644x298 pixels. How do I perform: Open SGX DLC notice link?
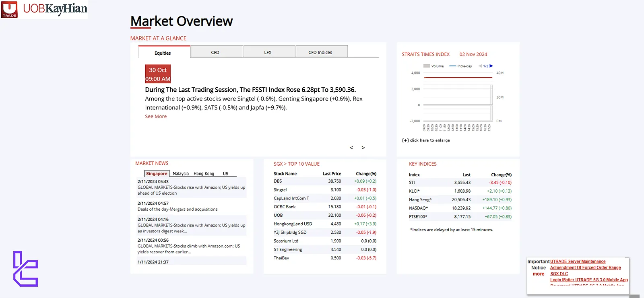[x=559, y=273]
